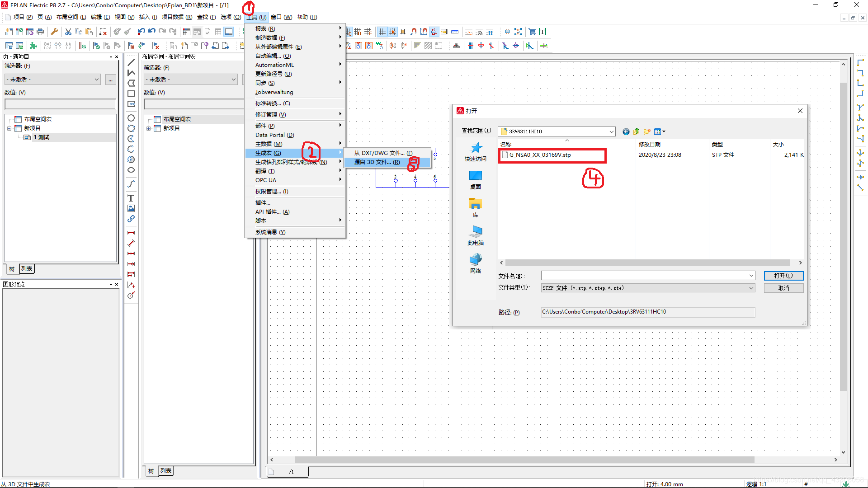Toggle the grid display toolbar button

coord(382,32)
